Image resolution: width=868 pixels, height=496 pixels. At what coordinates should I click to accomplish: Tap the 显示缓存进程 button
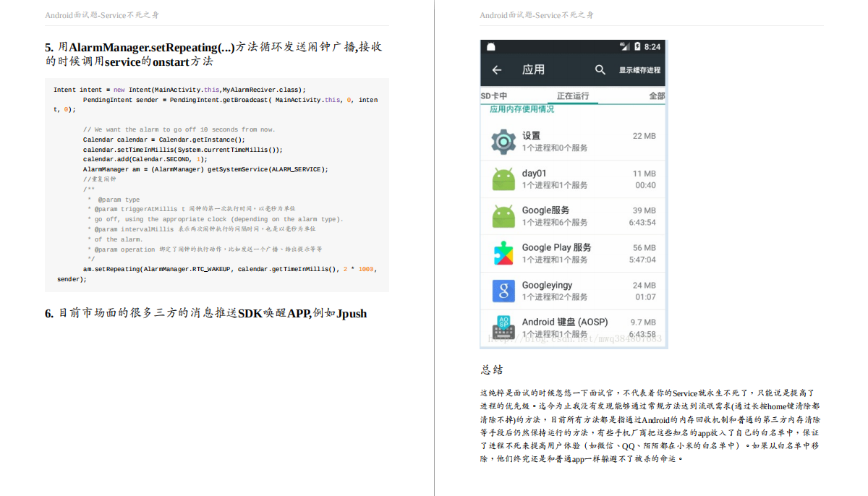639,70
